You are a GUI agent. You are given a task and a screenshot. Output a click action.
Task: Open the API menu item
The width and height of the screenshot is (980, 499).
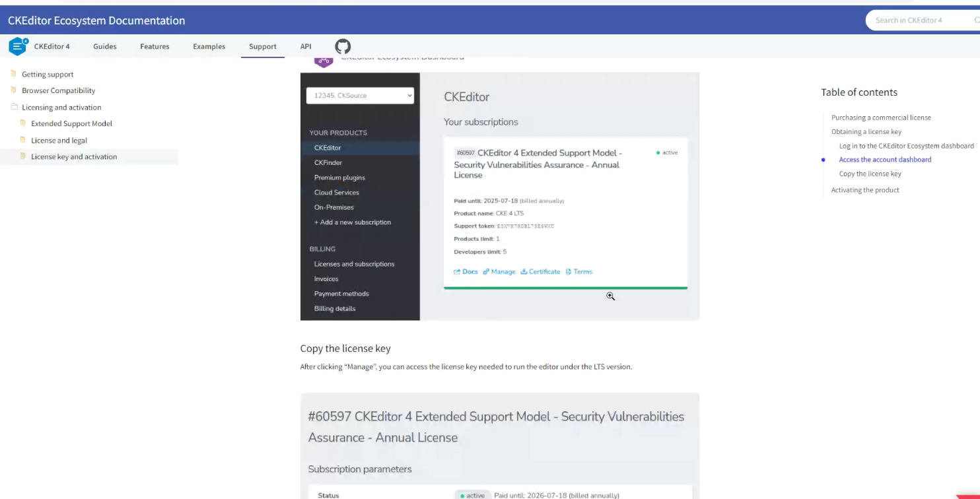point(306,46)
